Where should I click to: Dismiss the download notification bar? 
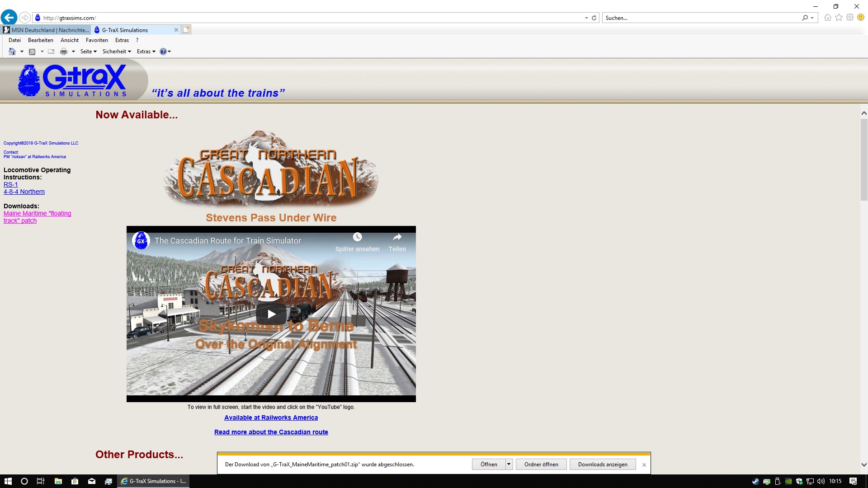click(x=644, y=465)
